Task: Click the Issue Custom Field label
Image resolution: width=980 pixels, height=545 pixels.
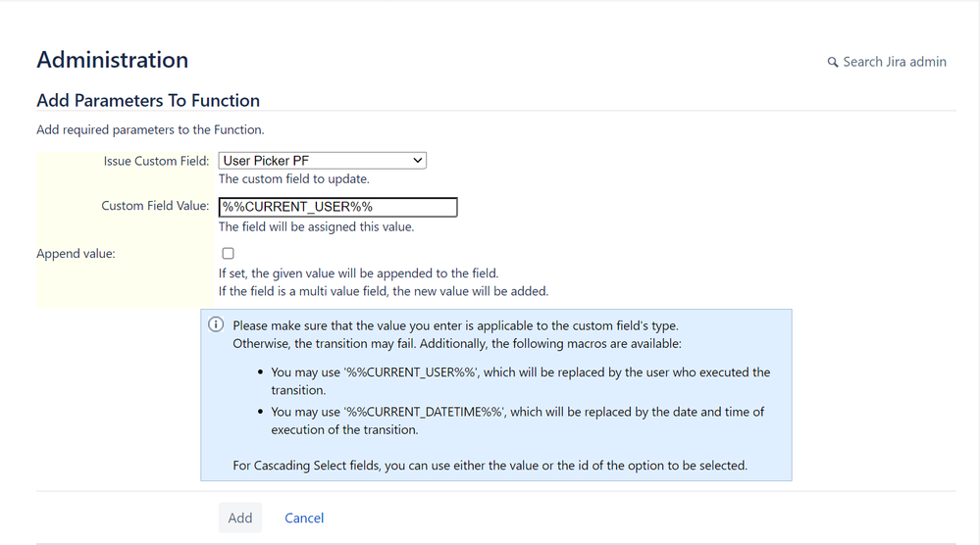Action: pos(156,161)
